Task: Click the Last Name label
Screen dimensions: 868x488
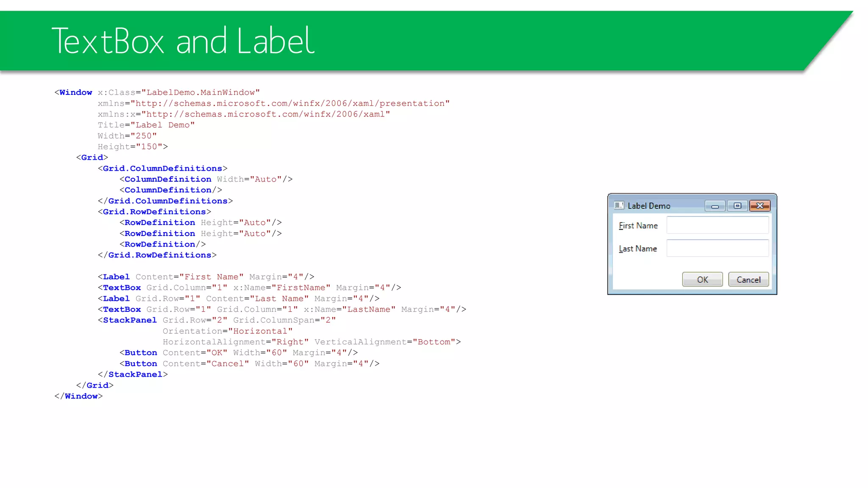Action: click(x=638, y=249)
